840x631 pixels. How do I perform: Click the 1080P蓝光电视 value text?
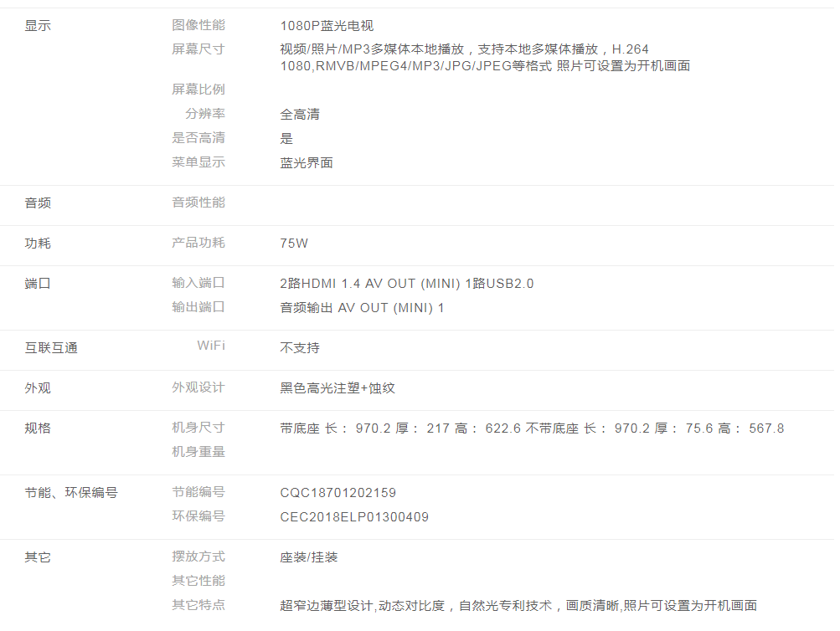point(327,26)
